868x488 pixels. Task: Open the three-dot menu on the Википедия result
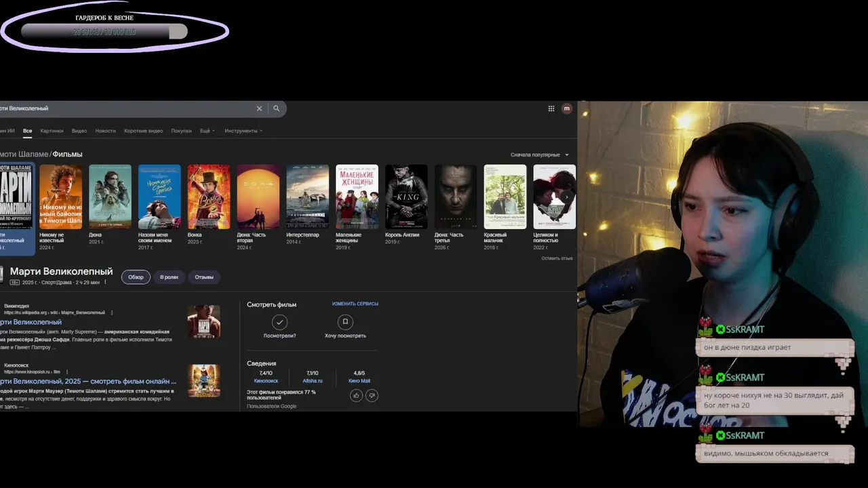coord(112,312)
